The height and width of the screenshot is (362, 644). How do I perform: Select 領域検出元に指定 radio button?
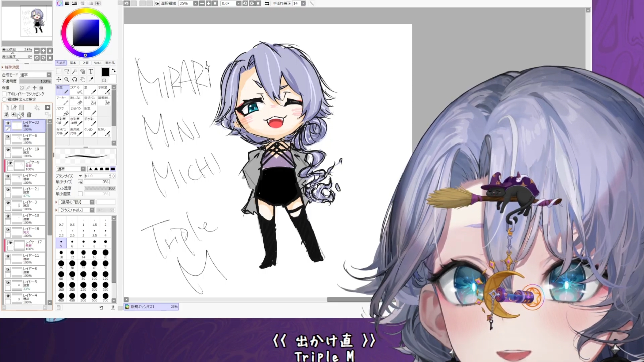(x=4, y=99)
